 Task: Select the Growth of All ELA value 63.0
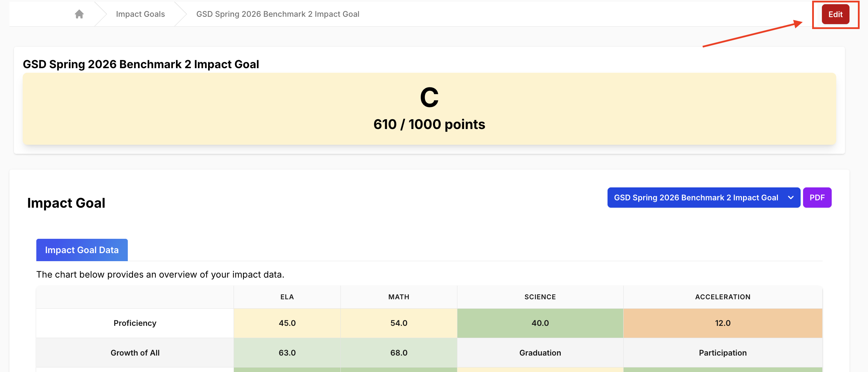(287, 353)
